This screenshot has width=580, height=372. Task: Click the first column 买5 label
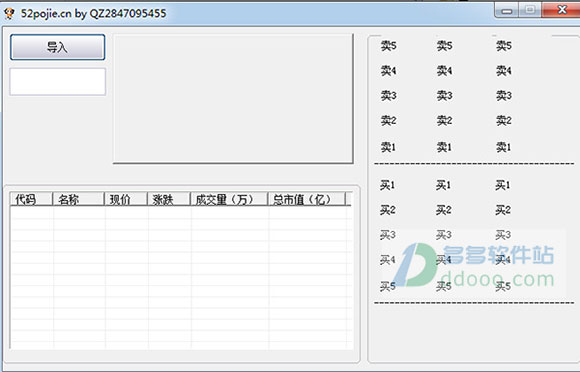[387, 286]
